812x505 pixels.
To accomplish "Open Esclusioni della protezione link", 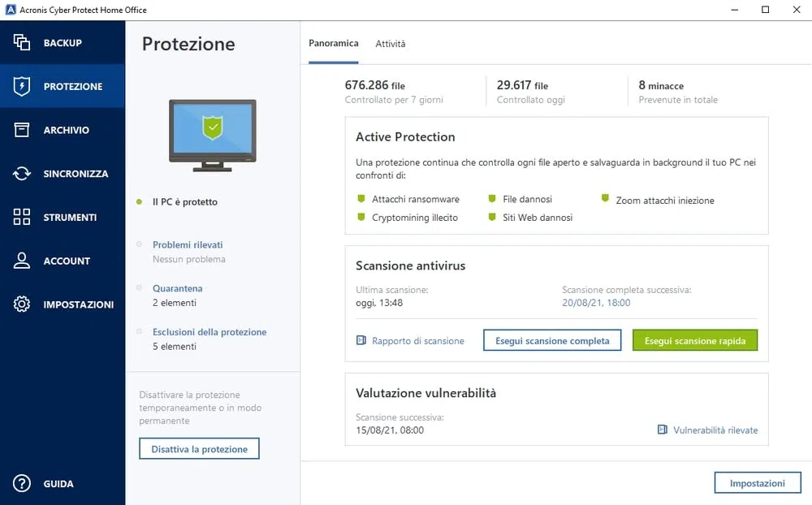I will point(209,331).
